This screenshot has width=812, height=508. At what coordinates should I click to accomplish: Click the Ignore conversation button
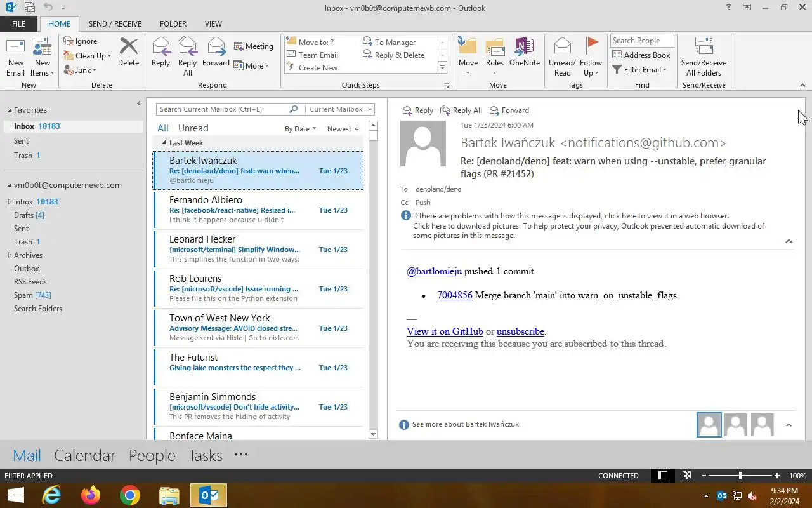coord(81,41)
